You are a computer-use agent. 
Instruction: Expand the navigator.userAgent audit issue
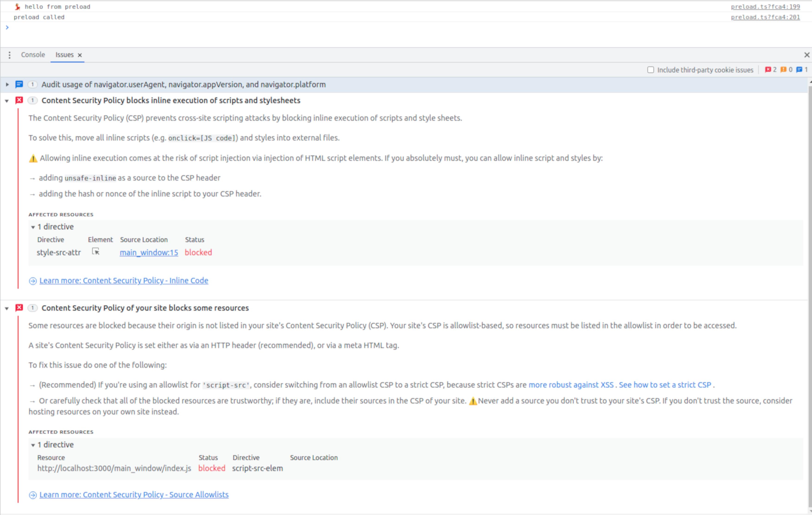pyautogui.click(x=7, y=85)
